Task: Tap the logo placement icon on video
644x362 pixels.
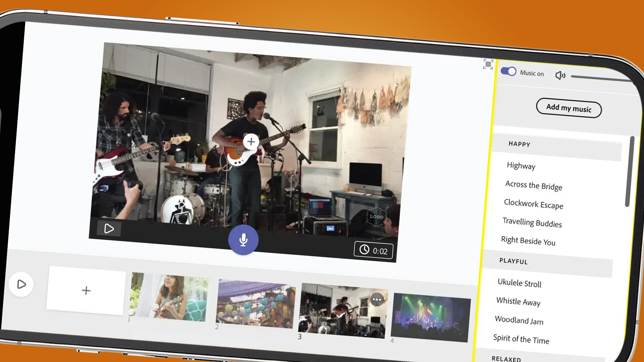Action: (x=376, y=217)
